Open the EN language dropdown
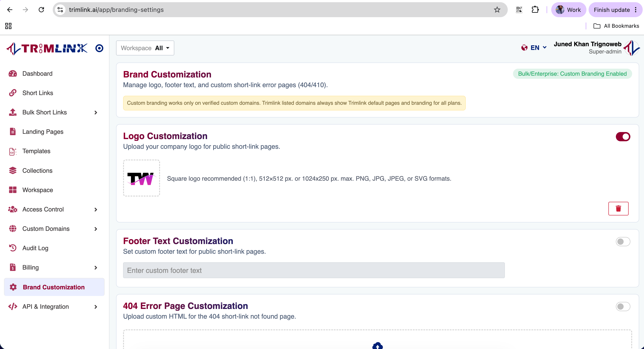 538,48
